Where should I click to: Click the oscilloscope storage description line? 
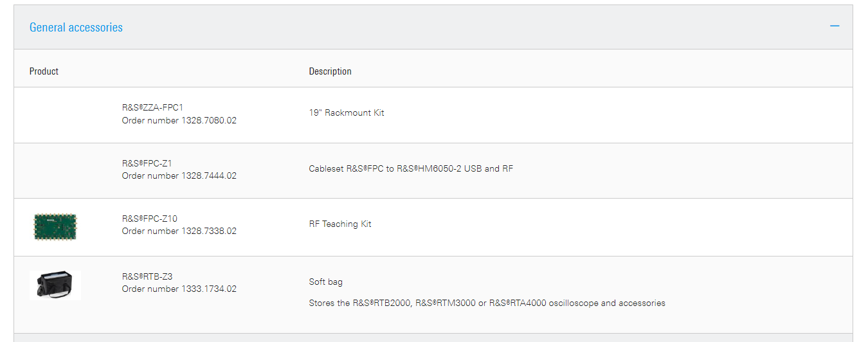point(487,303)
